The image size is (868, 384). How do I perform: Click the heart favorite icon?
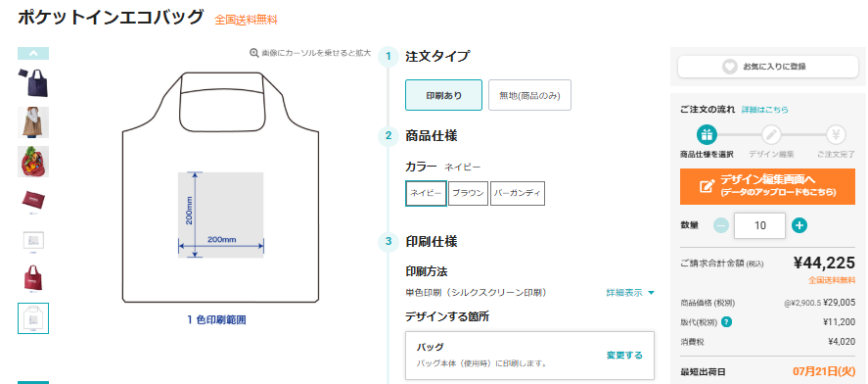(x=730, y=67)
